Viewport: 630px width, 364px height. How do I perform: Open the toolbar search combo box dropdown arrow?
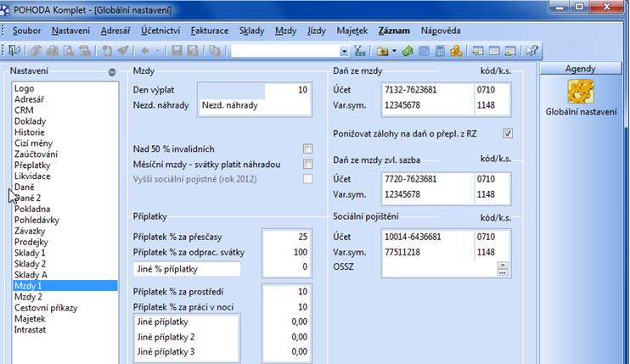344,52
